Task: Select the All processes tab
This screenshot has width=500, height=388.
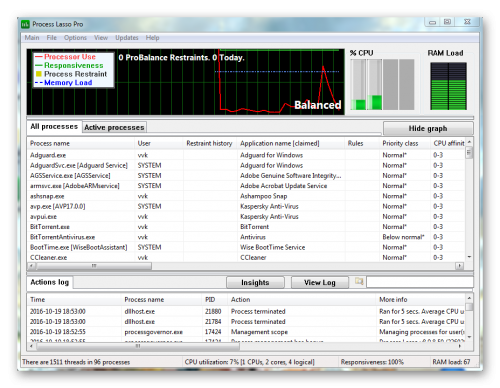Action: [54, 127]
